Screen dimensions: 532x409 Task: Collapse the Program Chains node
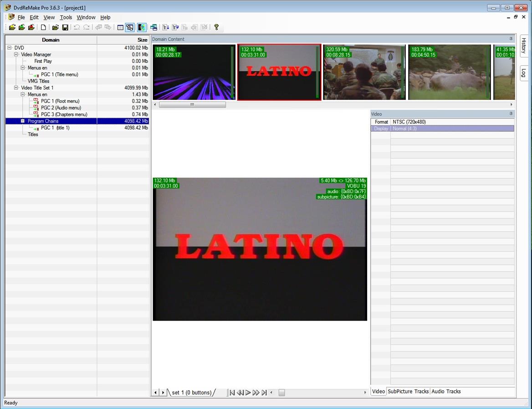click(x=23, y=121)
